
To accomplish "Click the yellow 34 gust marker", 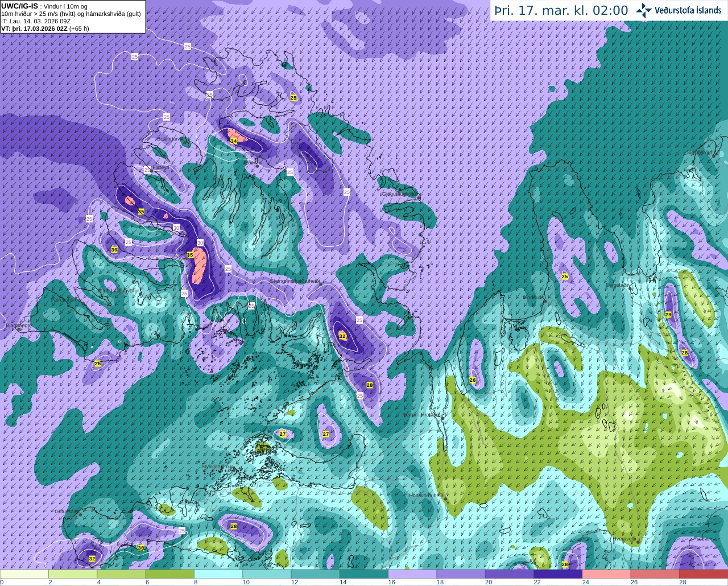I will 234,141.
